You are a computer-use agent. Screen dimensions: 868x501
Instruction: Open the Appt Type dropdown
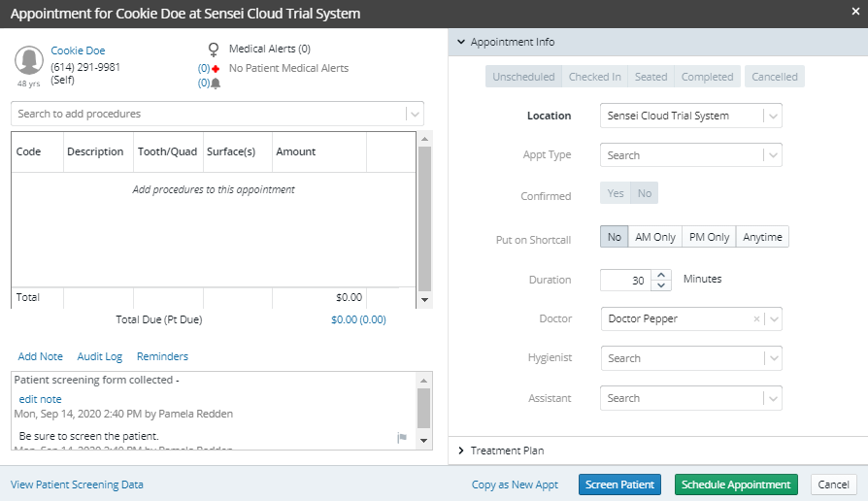tap(691, 155)
